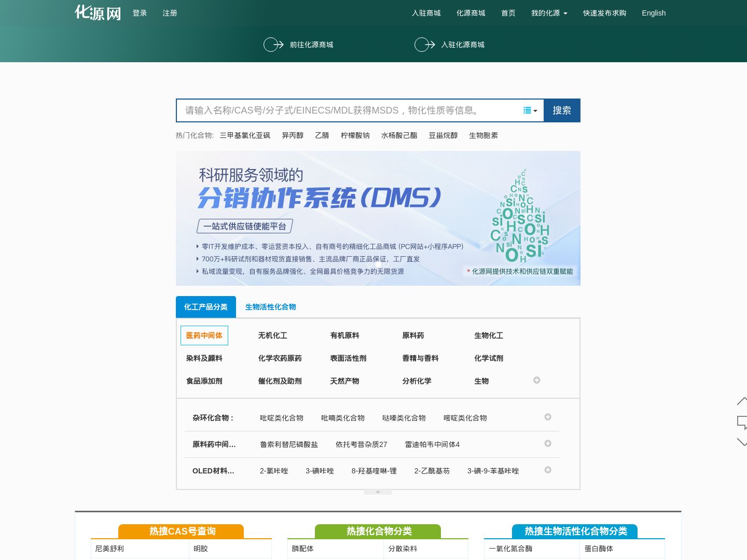Choose the 医药中间体 category
747x560 pixels.
204,335
